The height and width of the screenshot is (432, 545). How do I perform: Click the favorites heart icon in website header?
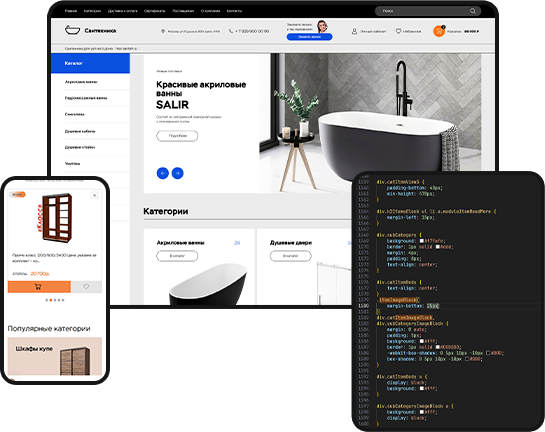[398, 31]
